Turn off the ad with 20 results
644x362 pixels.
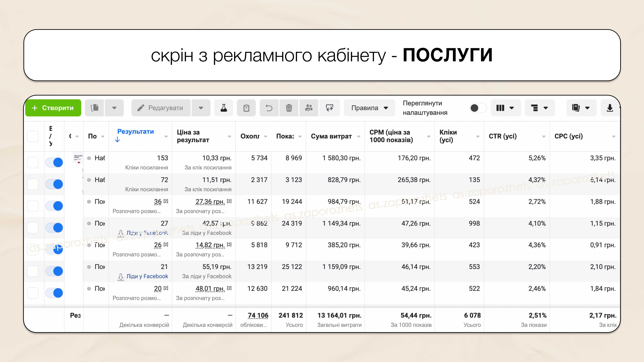[54, 293]
